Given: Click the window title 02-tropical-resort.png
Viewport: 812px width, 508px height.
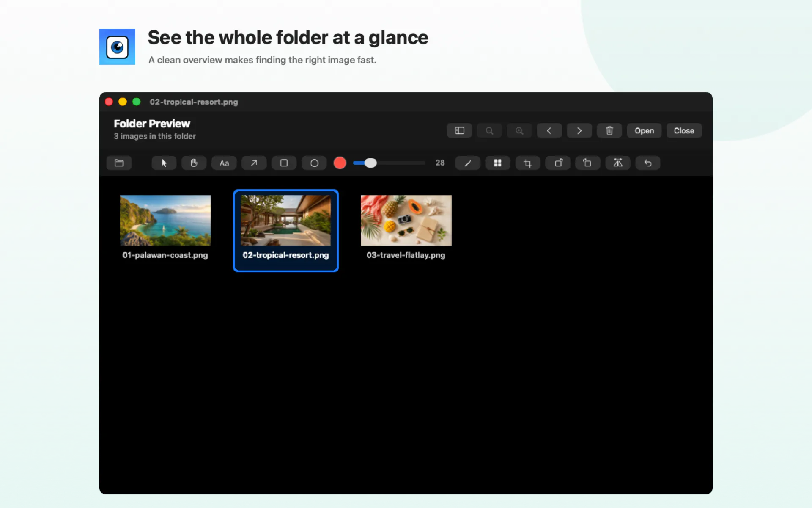Looking at the screenshot, I should 194,102.
